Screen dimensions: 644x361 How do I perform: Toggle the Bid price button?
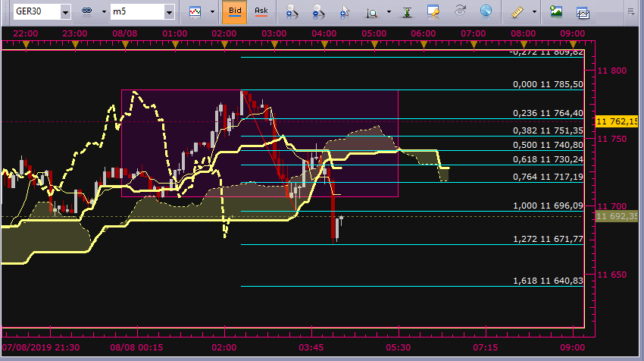point(235,12)
